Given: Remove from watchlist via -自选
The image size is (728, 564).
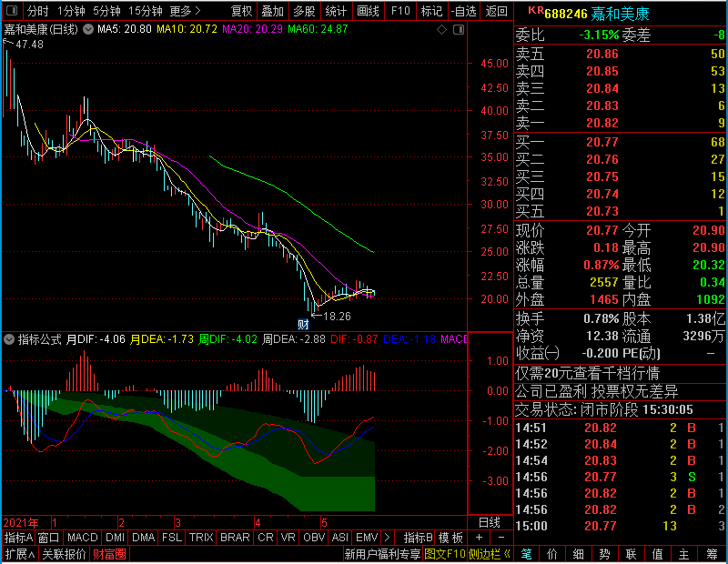Looking at the screenshot, I should point(464,11).
